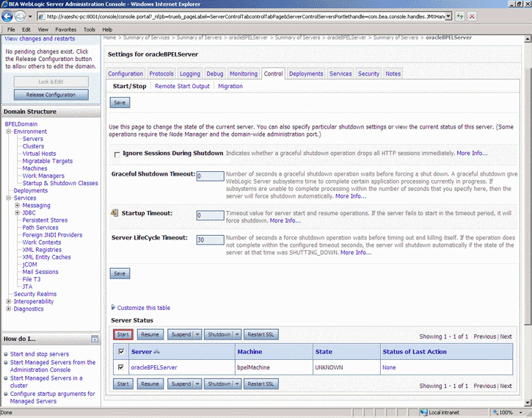Expand the Interoperability tree node
This screenshot has height=418, width=532.
pos(9,301)
